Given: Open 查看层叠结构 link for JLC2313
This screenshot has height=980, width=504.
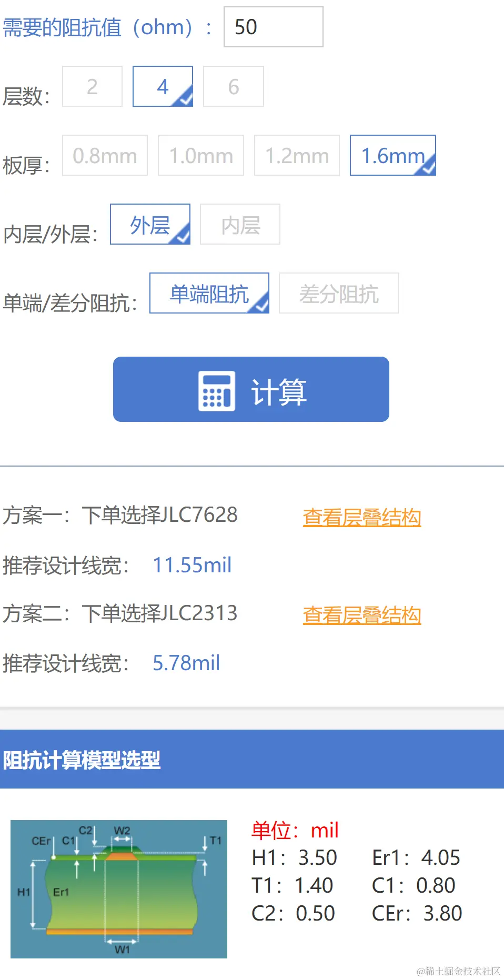Looking at the screenshot, I should tap(362, 615).
